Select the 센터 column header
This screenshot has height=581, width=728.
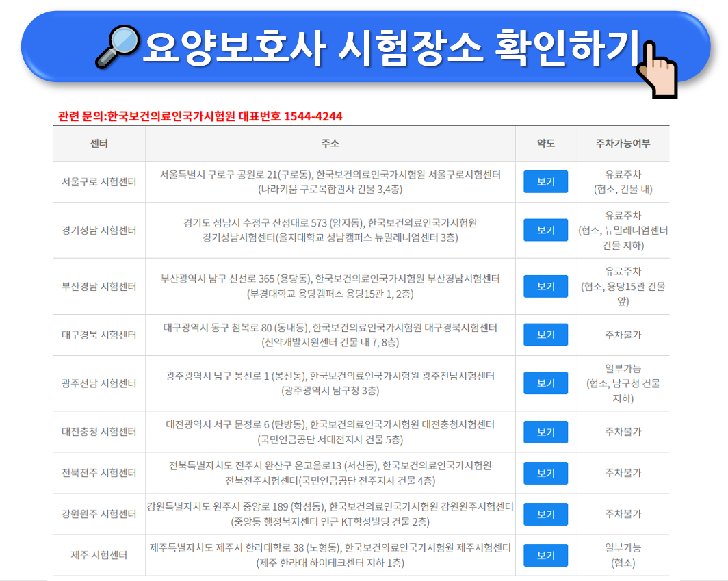pyautogui.click(x=99, y=144)
